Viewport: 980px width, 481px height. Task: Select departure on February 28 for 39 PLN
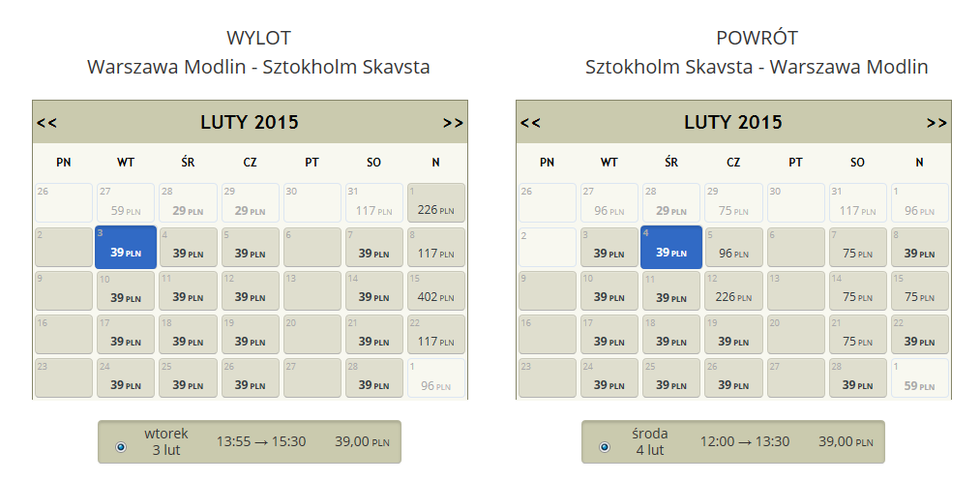373,378
